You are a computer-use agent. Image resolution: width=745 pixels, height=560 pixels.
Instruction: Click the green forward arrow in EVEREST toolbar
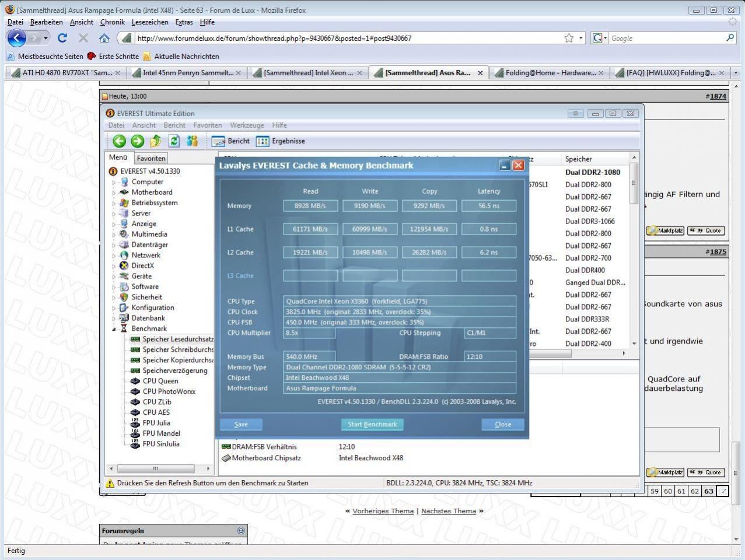click(137, 141)
